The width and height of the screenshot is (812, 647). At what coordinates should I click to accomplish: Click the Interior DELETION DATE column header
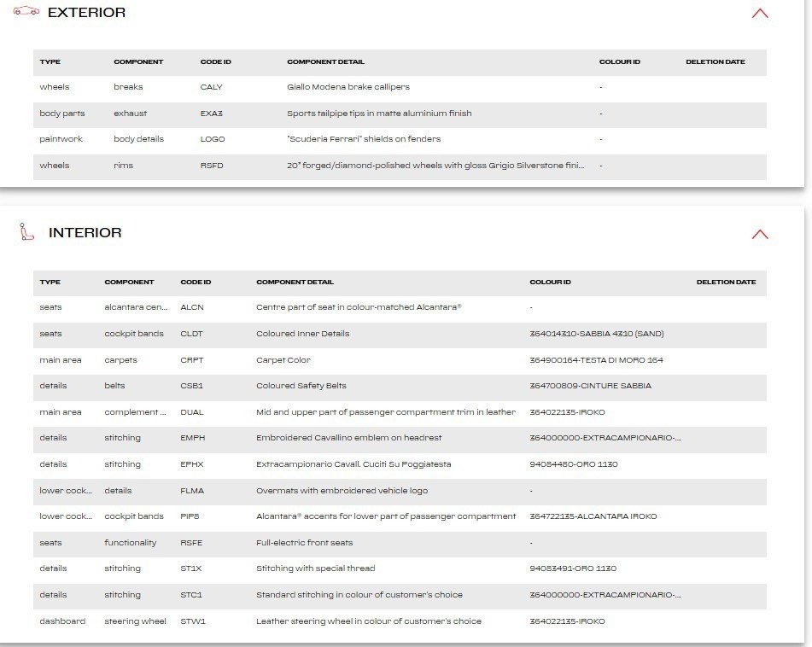(726, 282)
